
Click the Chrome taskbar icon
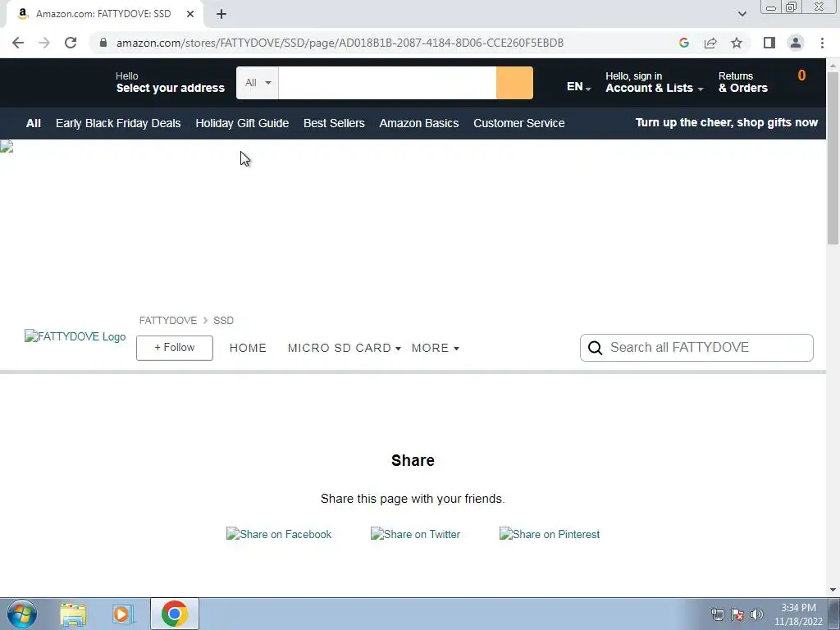pyautogui.click(x=174, y=614)
